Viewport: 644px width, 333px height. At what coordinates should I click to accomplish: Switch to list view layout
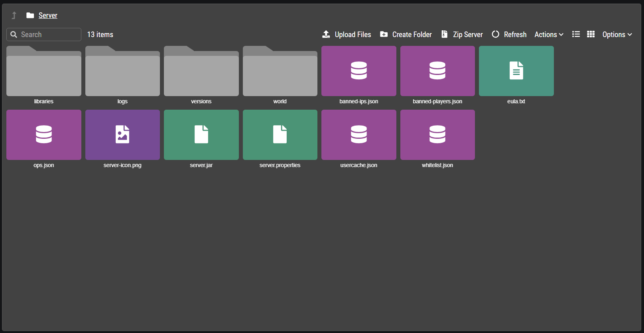pos(576,34)
